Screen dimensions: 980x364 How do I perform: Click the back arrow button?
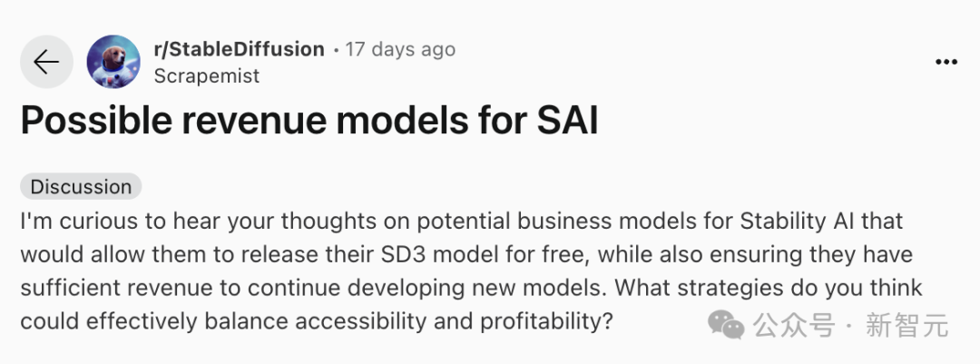pos(46,62)
